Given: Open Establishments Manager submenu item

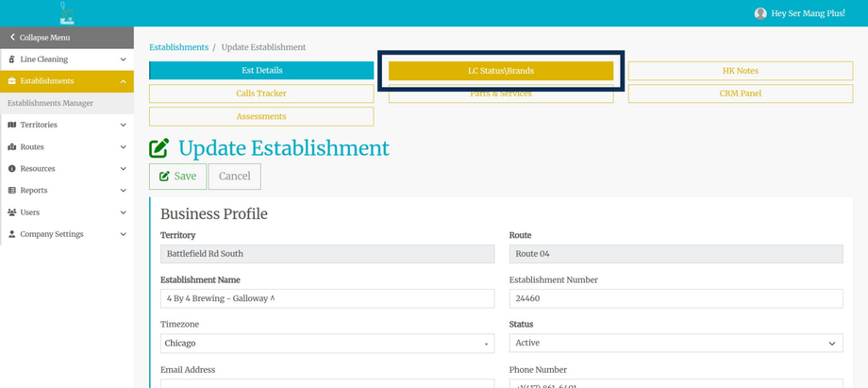Looking at the screenshot, I should click(50, 103).
